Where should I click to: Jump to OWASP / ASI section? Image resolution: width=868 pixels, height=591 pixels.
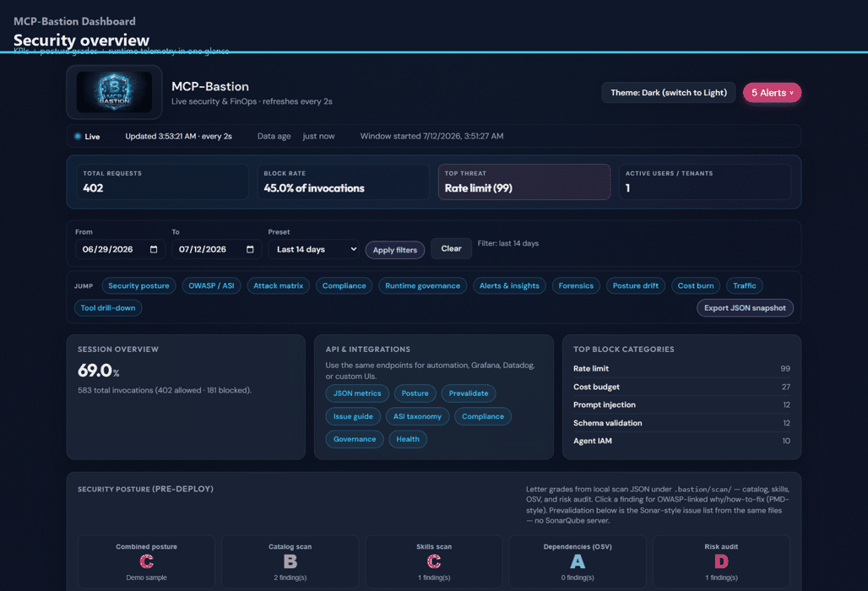coord(211,286)
